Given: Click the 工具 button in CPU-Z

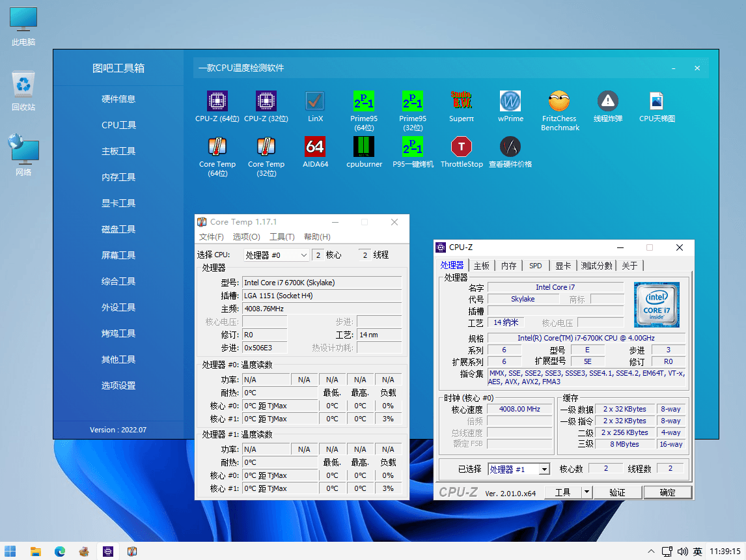Looking at the screenshot, I should [563, 492].
